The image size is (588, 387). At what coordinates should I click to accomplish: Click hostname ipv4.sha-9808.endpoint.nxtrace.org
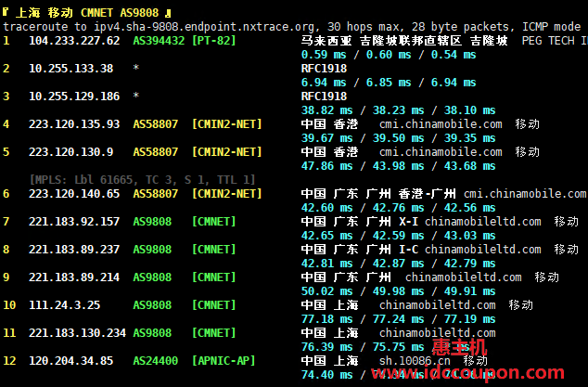click(205, 27)
